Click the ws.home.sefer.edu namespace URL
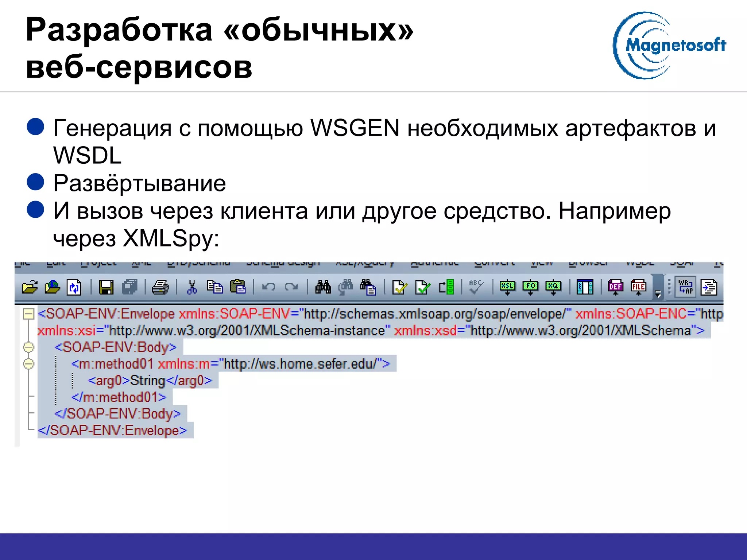The width and height of the screenshot is (747, 560). pyautogui.click(x=301, y=364)
